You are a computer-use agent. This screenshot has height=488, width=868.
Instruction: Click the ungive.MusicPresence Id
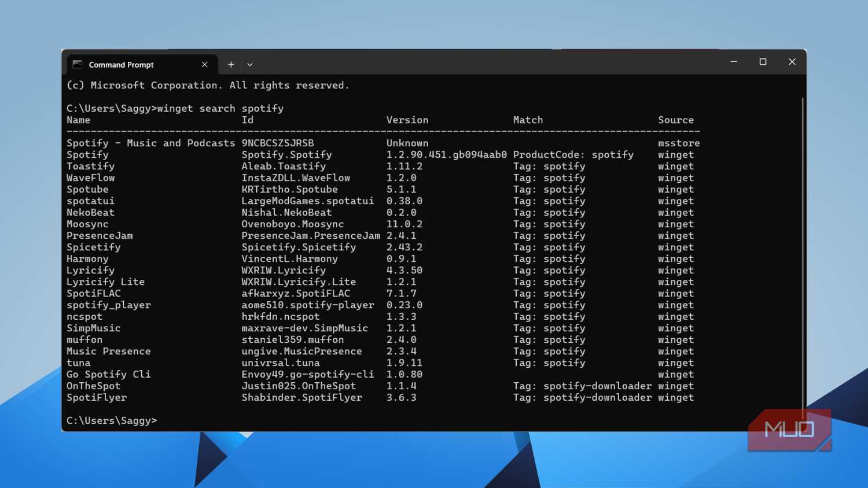click(x=302, y=351)
